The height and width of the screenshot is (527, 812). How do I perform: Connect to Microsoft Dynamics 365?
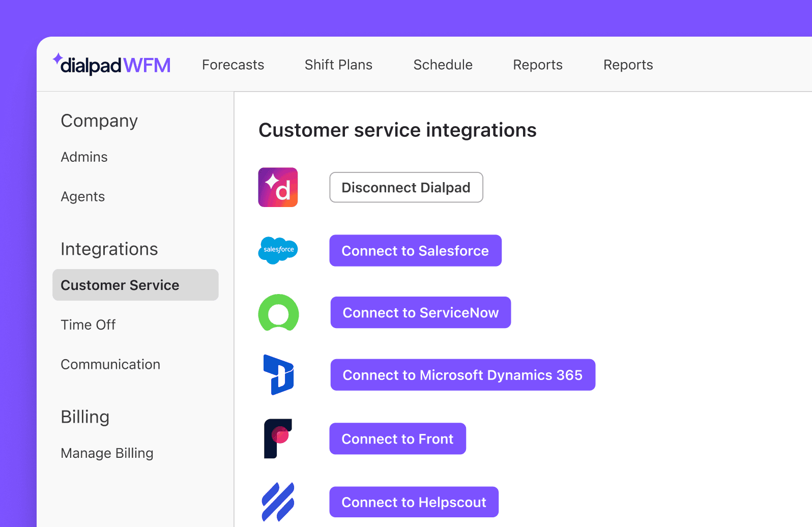(462, 375)
